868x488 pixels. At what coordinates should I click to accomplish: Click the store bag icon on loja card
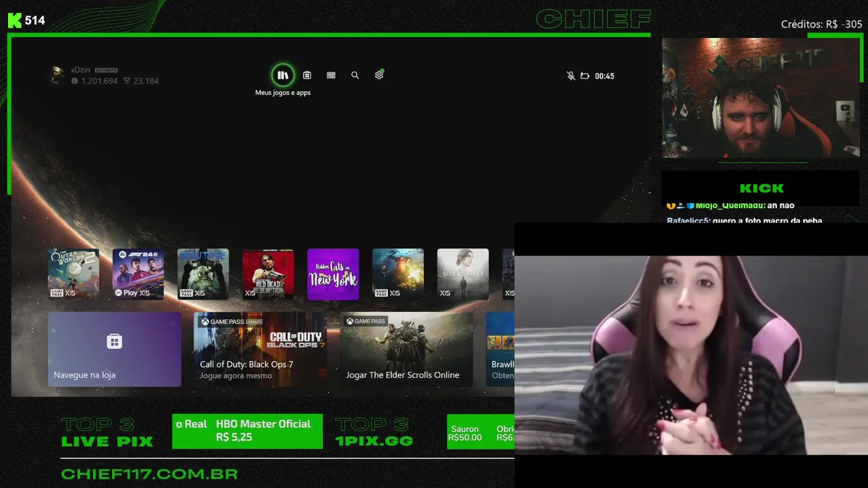[115, 341]
